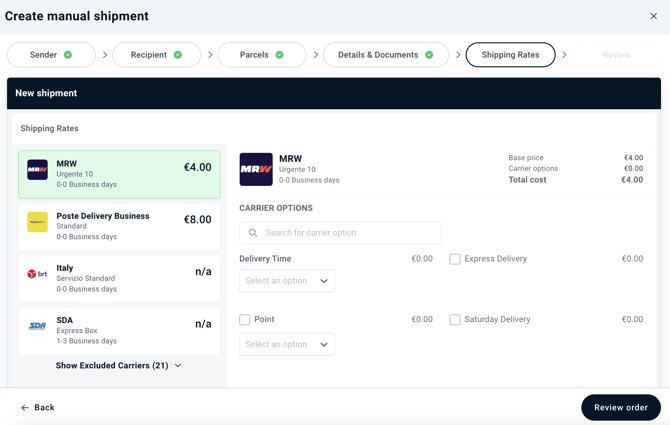Click the Poste Delivery Business yellow logo

pos(37,222)
